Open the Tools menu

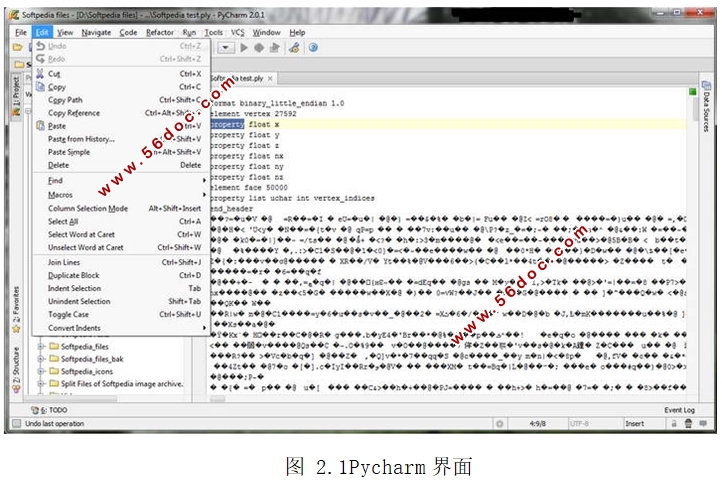click(214, 32)
